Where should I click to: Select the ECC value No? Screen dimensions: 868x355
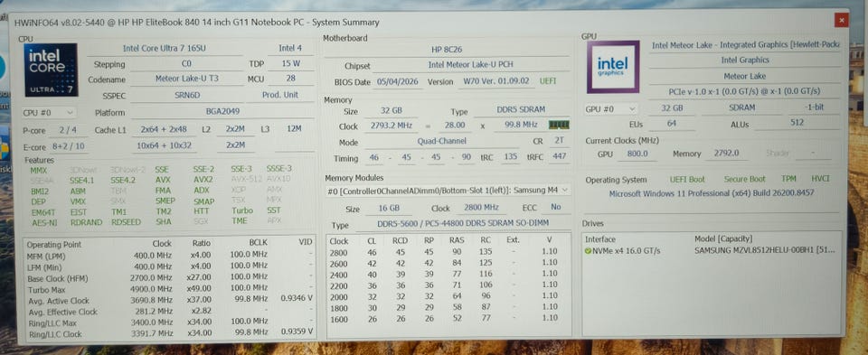pyautogui.click(x=556, y=207)
